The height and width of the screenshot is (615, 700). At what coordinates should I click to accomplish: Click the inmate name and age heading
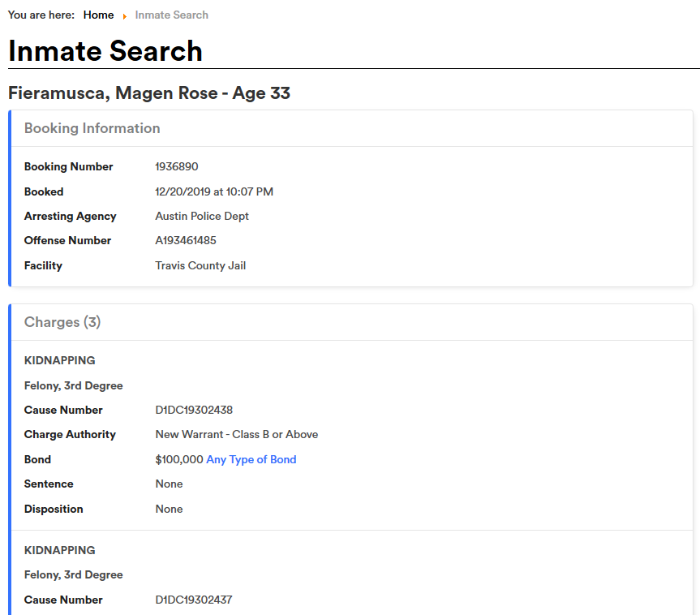149,93
